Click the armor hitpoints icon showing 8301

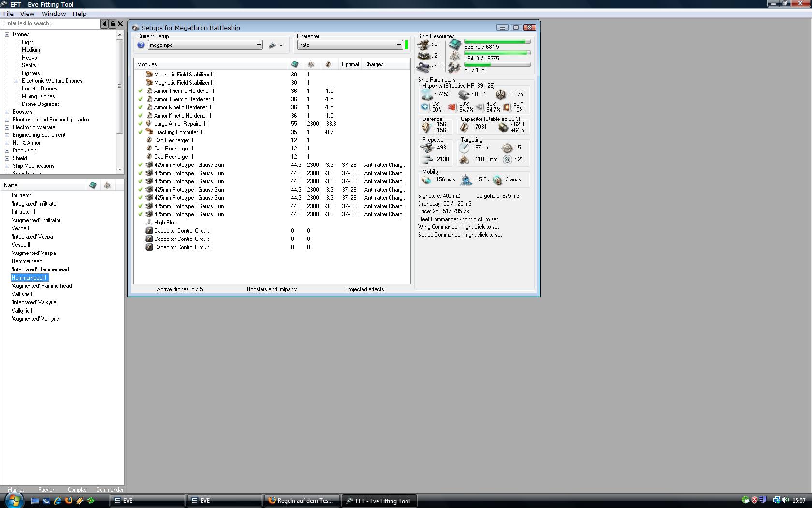pyautogui.click(x=464, y=94)
